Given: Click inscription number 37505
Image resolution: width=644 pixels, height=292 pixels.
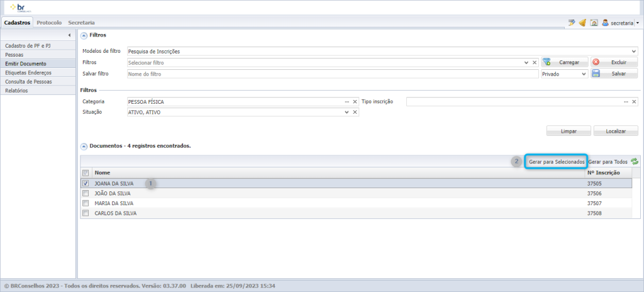Looking at the screenshot, I should point(595,183).
